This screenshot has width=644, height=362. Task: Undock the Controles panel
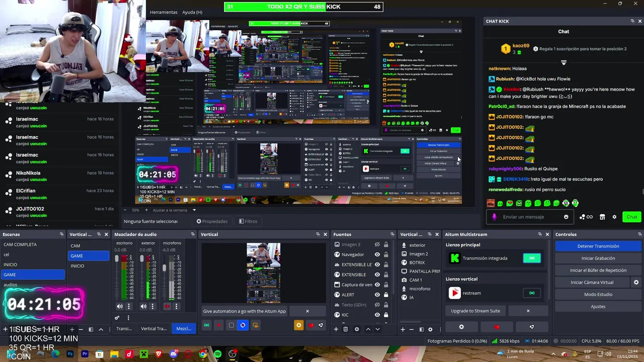[639, 234]
